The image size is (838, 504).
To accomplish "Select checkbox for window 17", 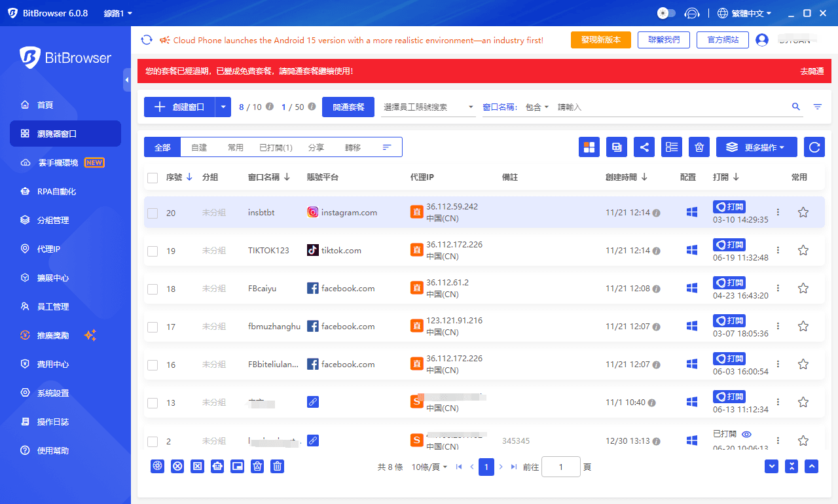I will pyautogui.click(x=153, y=327).
